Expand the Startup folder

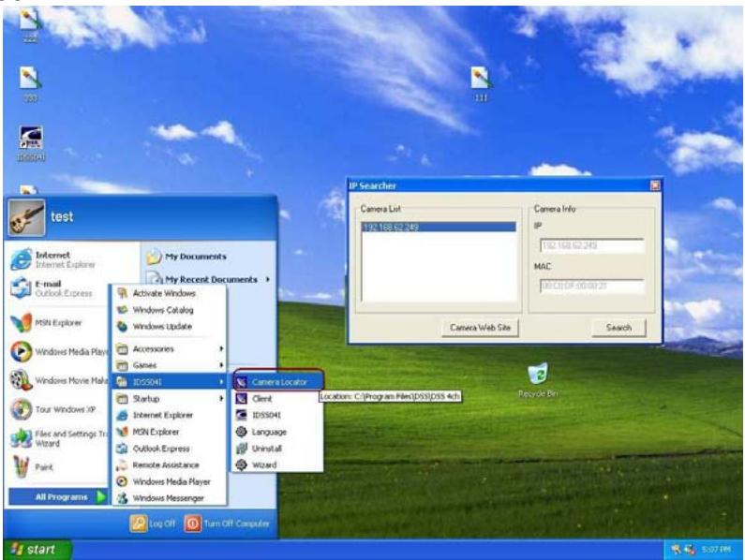(169, 399)
